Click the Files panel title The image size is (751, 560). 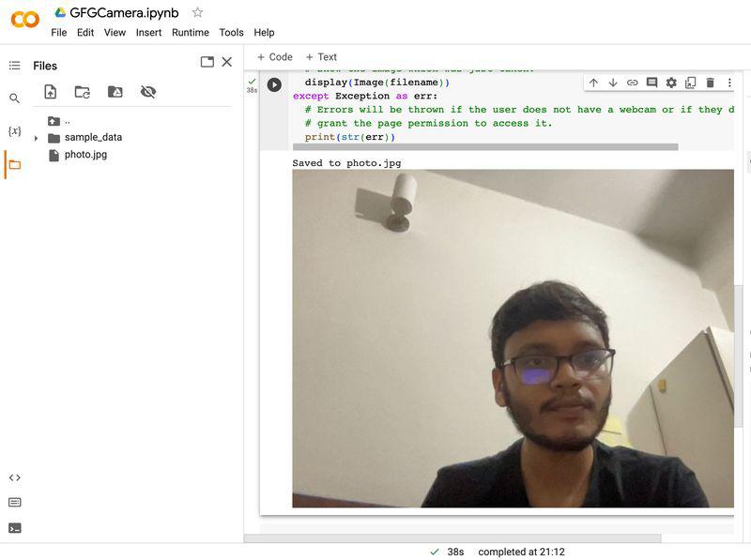[x=45, y=66]
